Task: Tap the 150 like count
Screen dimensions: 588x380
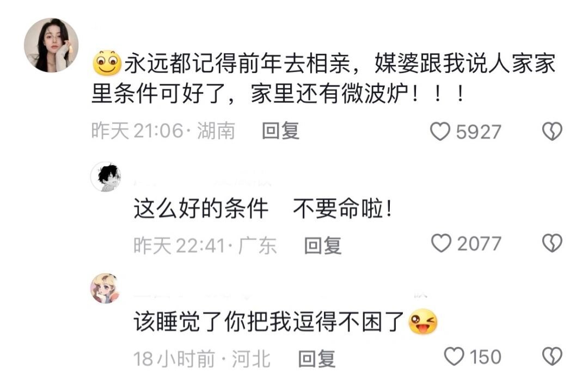Action: point(486,357)
